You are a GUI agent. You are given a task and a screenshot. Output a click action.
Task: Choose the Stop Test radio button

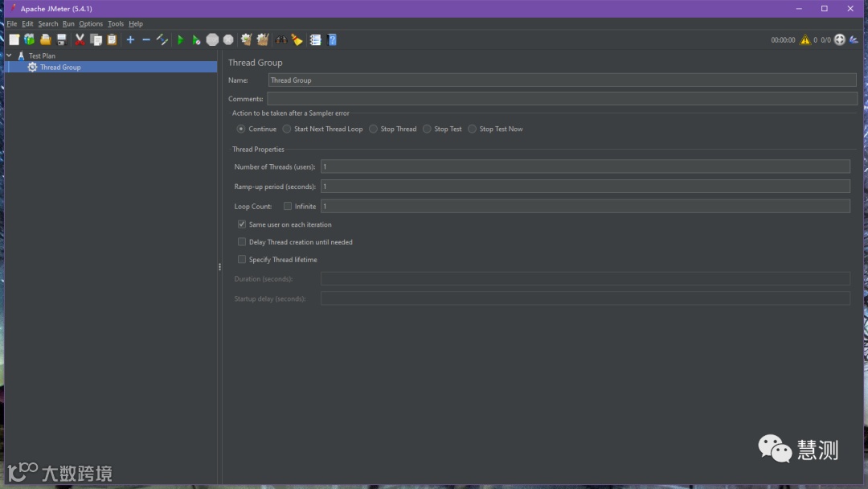pos(427,129)
